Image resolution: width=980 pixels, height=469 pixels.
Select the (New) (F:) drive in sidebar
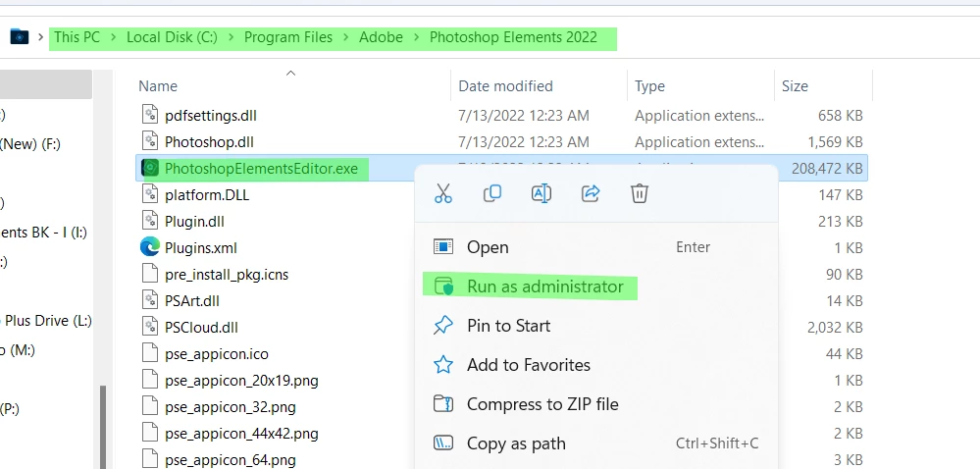pos(30,144)
